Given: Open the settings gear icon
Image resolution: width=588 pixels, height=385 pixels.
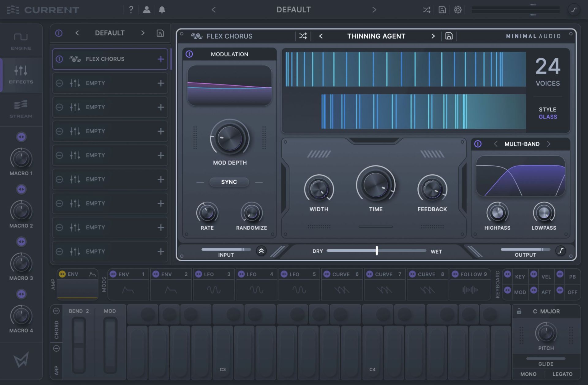Looking at the screenshot, I should tap(458, 10).
